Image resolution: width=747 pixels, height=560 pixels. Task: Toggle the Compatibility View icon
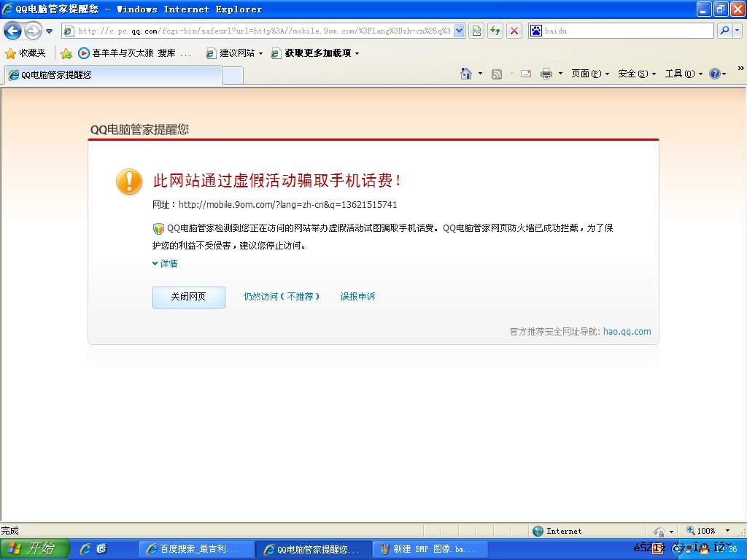476,31
